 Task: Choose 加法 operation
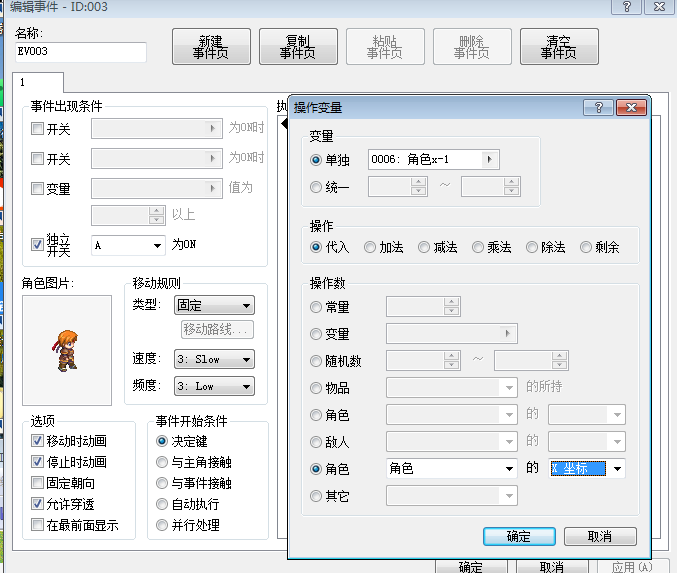(370, 247)
